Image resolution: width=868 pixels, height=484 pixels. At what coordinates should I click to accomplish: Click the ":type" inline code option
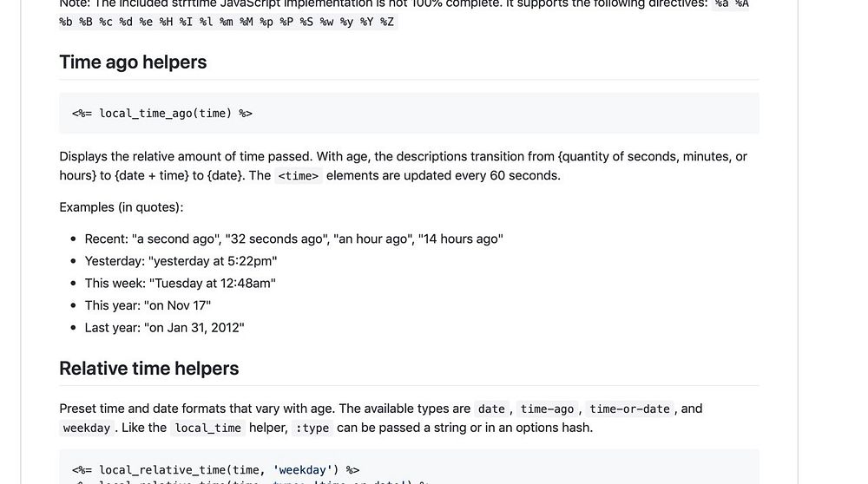pos(312,428)
